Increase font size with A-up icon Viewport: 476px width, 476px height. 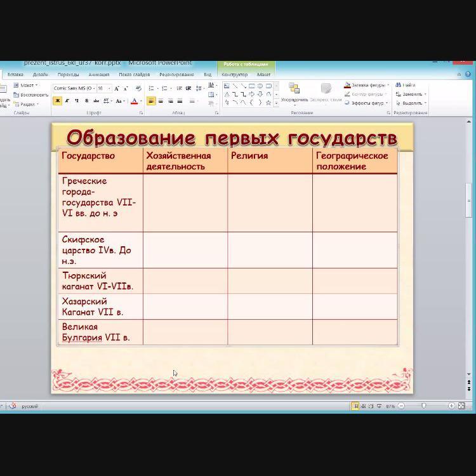[117, 88]
